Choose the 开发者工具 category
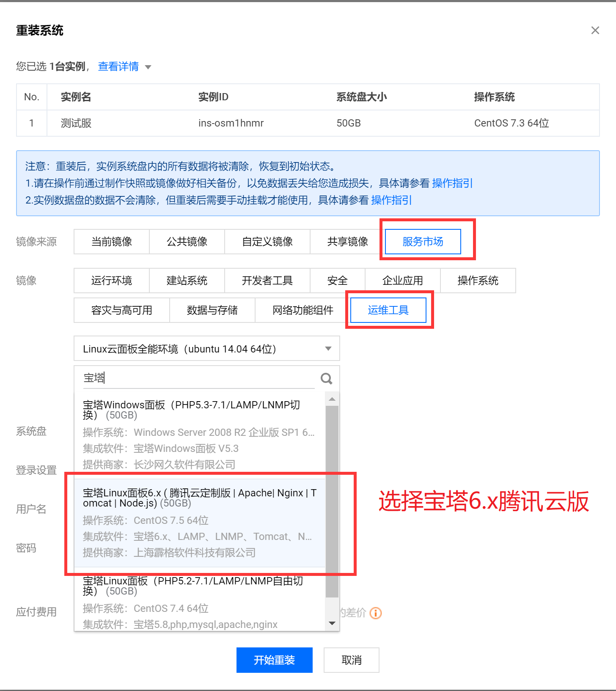This screenshot has height=691, width=616. tap(267, 281)
